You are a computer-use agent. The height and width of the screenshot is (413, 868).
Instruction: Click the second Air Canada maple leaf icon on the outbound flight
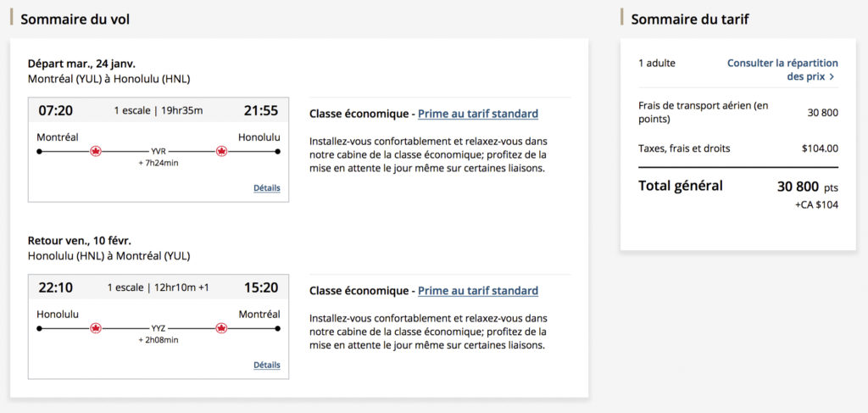[222, 152]
